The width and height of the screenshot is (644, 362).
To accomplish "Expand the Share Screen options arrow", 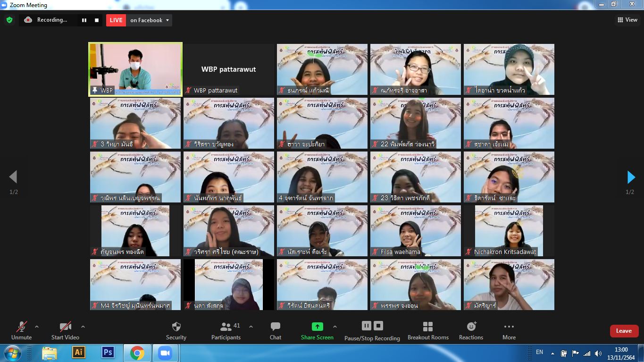I will (x=335, y=327).
